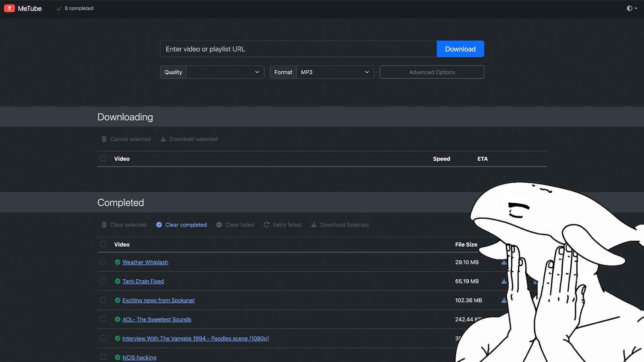Open the NCIS hacking link

(x=139, y=358)
